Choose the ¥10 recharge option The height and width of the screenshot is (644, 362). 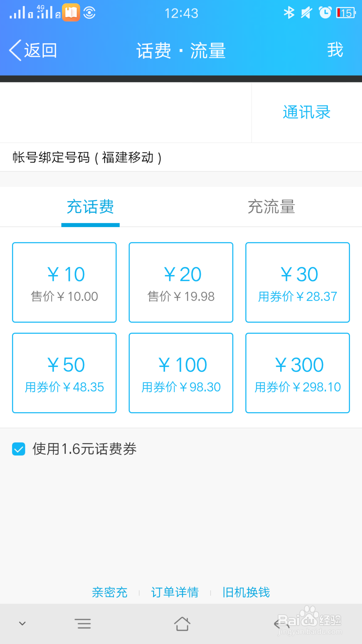[x=64, y=282]
